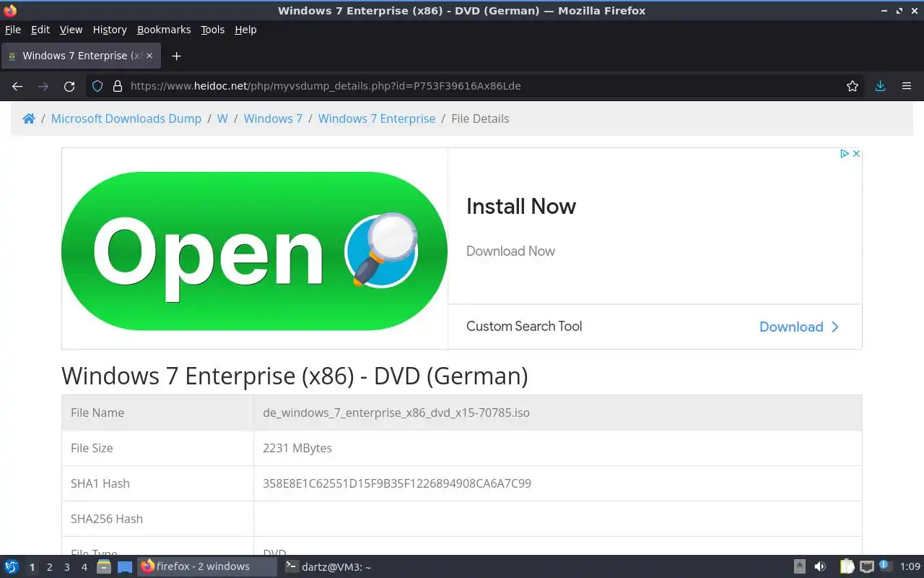Click the removable media tray icon

click(800, 567)
